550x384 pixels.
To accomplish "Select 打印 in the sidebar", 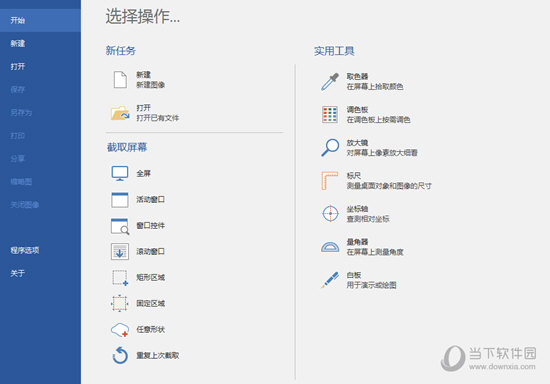I will (x=40, y=135).
